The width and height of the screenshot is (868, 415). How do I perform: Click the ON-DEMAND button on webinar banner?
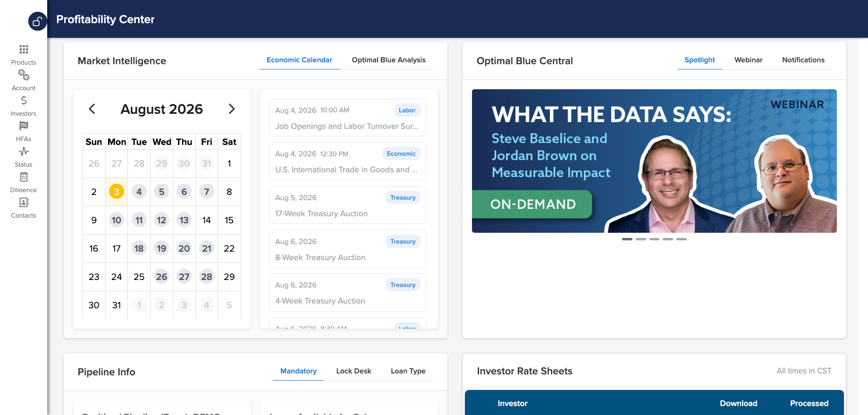pyautogui.click(x=532, y=204)
